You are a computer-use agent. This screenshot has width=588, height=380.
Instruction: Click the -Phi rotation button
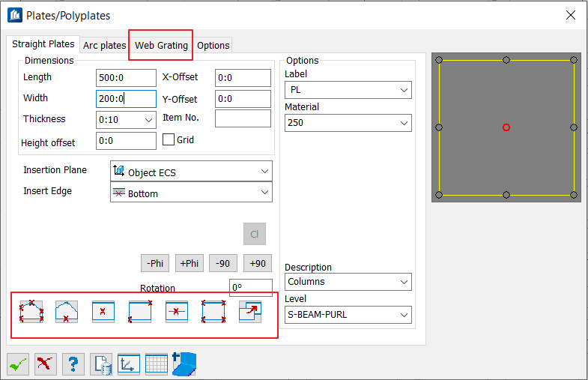coord(155,263)
